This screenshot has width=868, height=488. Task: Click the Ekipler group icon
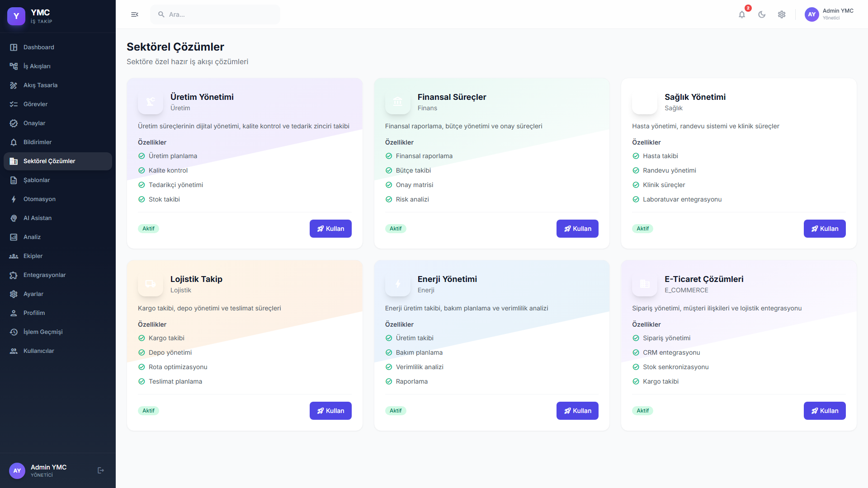click(x=14, y=256)
